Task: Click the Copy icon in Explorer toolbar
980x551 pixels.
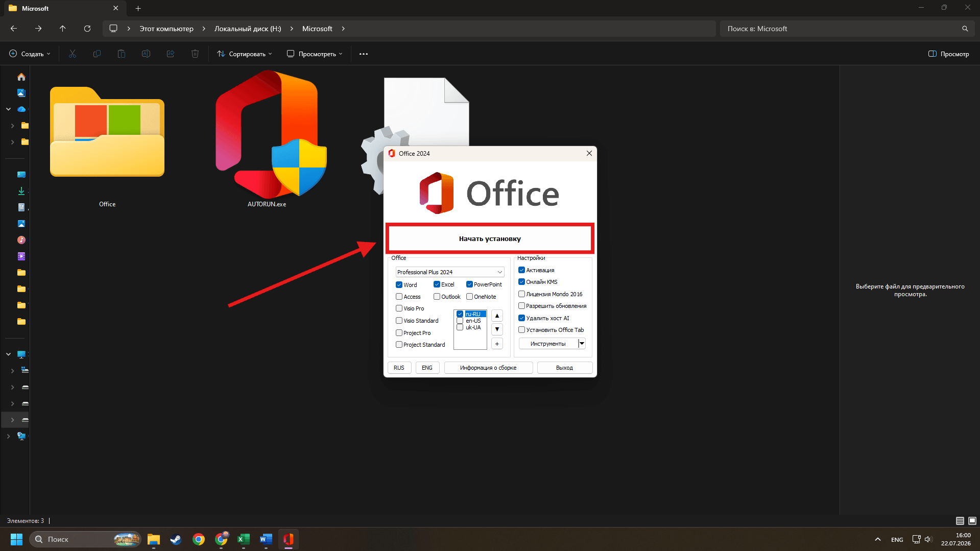Action: click(x=97, y=54)
